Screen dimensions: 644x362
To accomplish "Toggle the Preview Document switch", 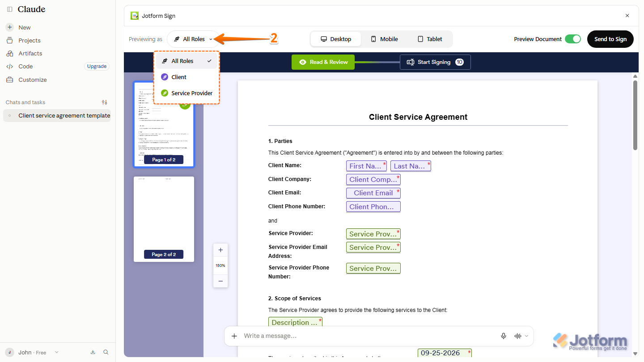I will (x=573, y=39).
